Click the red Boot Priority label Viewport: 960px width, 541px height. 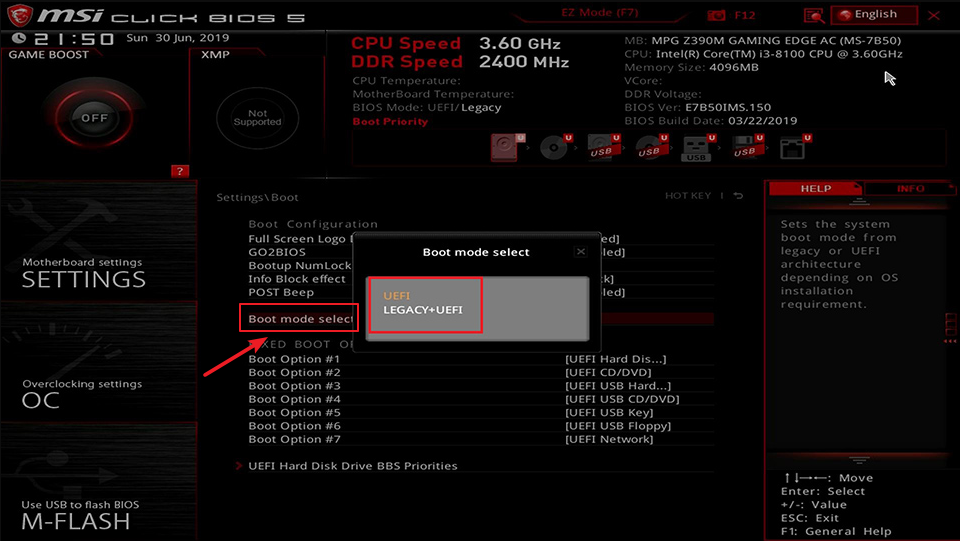point(390,121)
